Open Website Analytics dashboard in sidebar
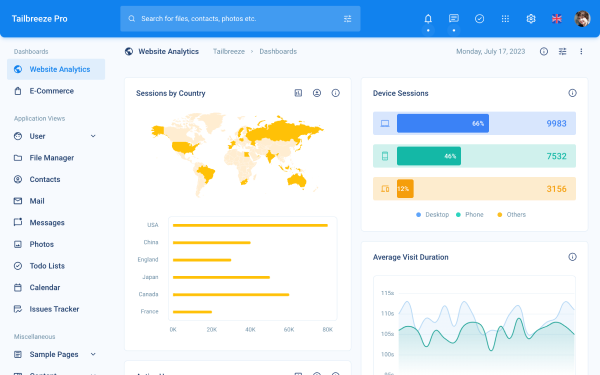This screenshot has height=375, width=600. click(x=56, y=69)
